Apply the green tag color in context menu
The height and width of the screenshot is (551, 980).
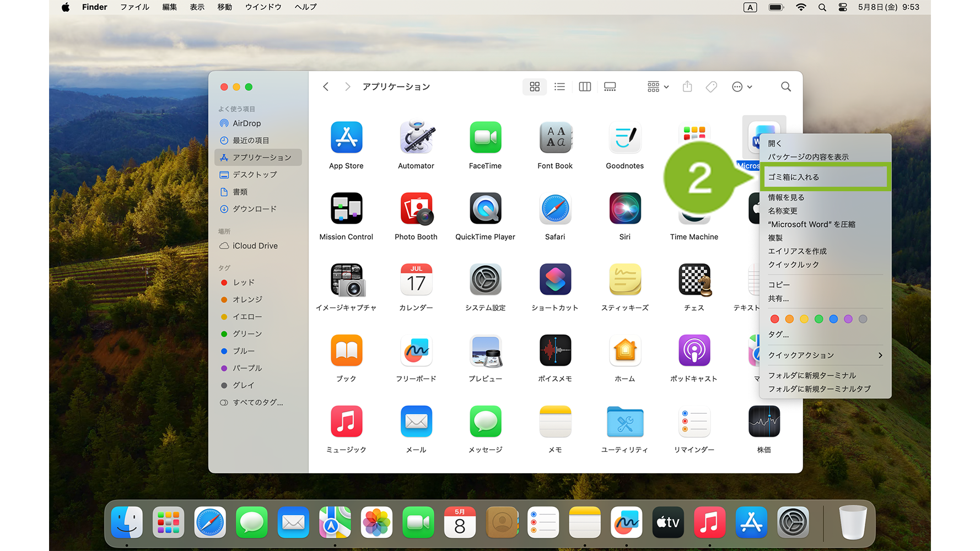coord(819,319)
